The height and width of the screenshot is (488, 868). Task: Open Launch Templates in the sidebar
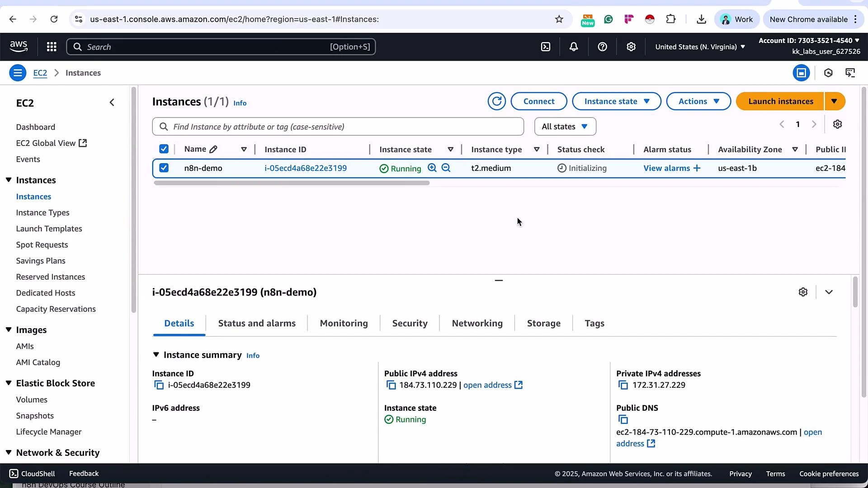click(x=49, y=229)
